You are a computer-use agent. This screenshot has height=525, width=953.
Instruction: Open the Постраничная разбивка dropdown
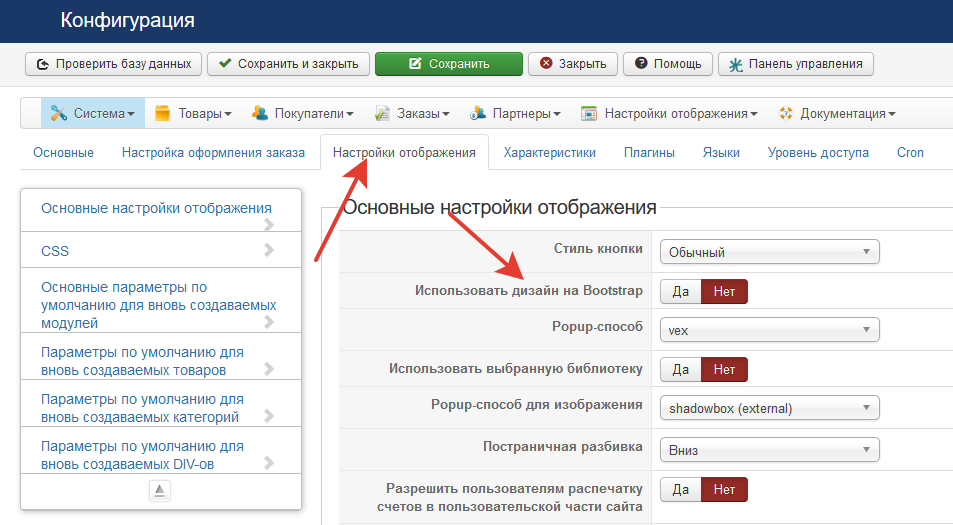[769, 450]
